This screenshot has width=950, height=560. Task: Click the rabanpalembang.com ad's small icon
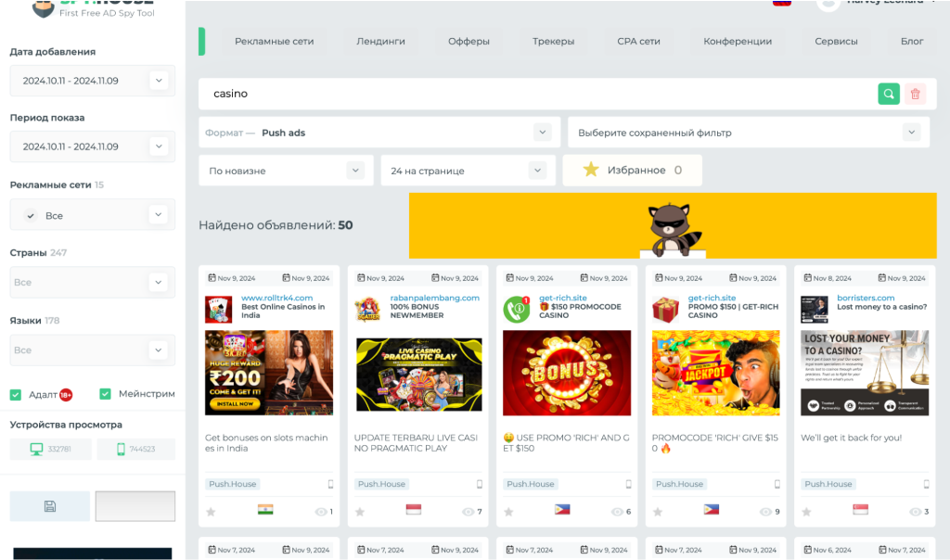367,309
